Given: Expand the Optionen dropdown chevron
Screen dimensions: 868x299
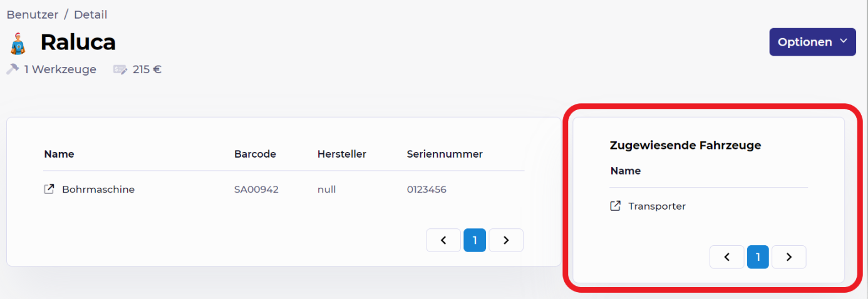Looking at the screenshot, I should (x=843, y=41).
